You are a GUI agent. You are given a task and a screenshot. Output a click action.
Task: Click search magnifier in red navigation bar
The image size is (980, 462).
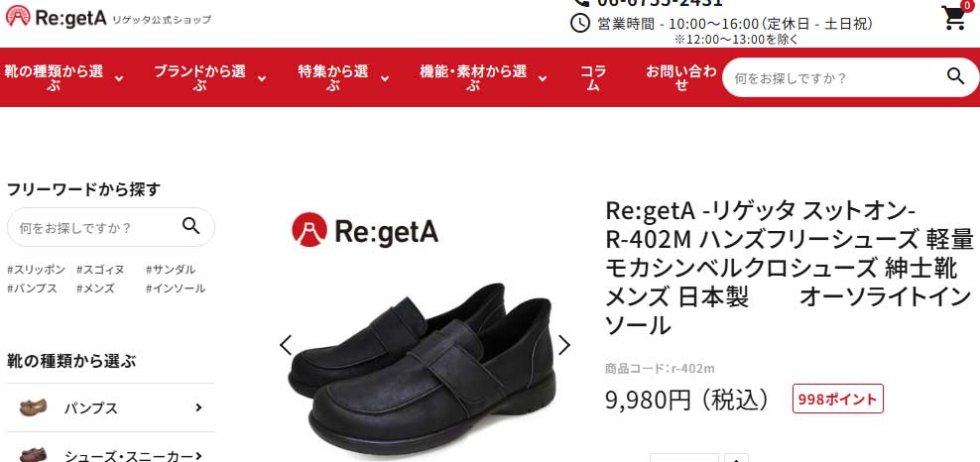click(x=955, y=76)
